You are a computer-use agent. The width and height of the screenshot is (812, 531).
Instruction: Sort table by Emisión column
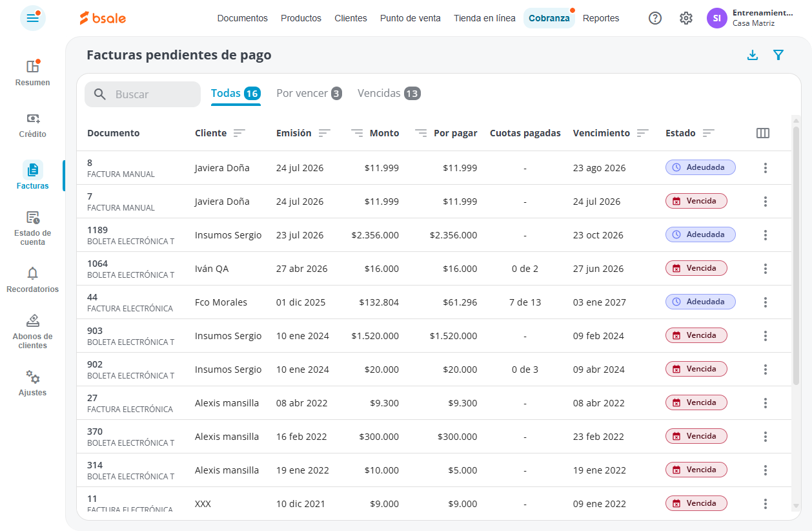(325, 133)
